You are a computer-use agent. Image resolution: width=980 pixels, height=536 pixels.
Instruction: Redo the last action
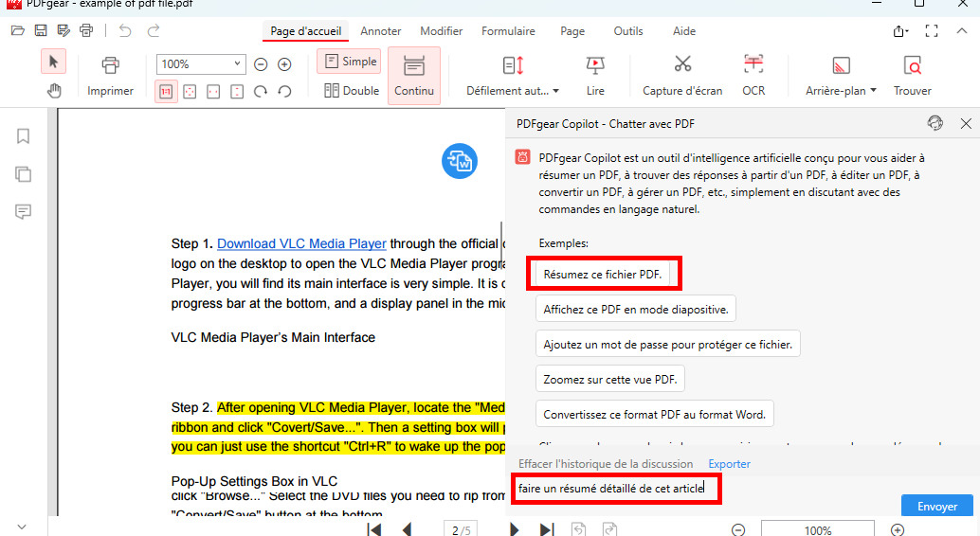(154, 30)
